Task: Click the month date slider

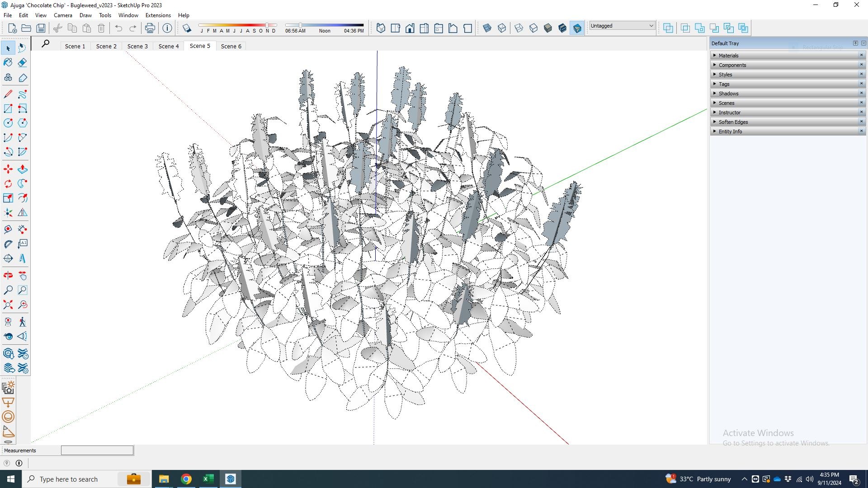Action: coord(238,25)
